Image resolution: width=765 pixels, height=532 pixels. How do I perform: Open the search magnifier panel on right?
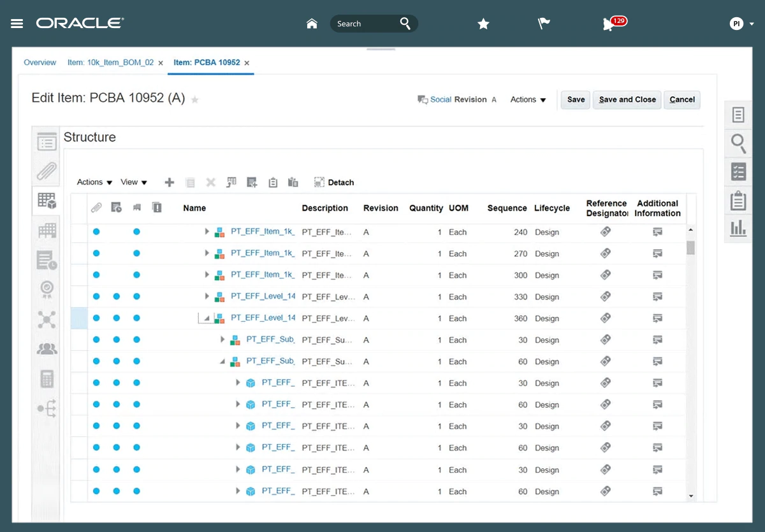click(x=738, y=143)
